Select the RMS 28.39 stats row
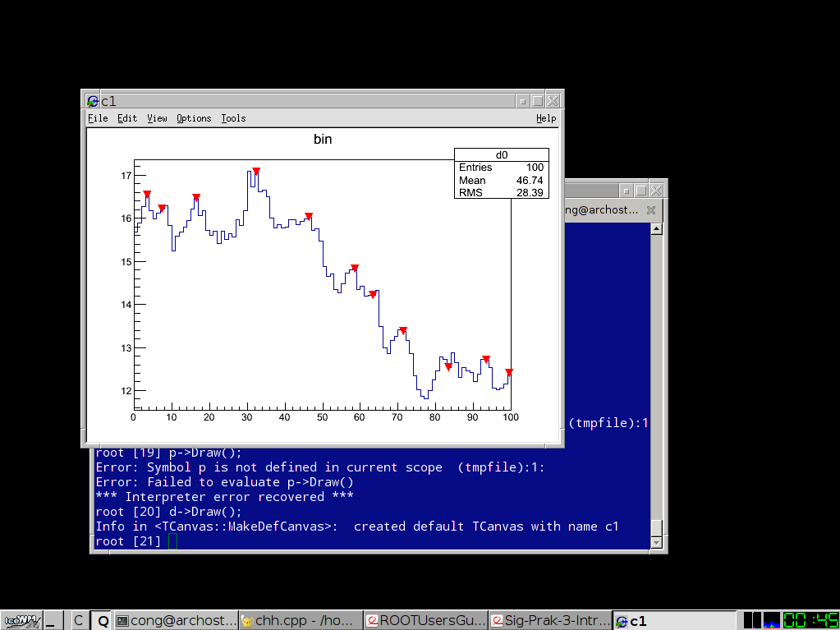 [502, 192]
